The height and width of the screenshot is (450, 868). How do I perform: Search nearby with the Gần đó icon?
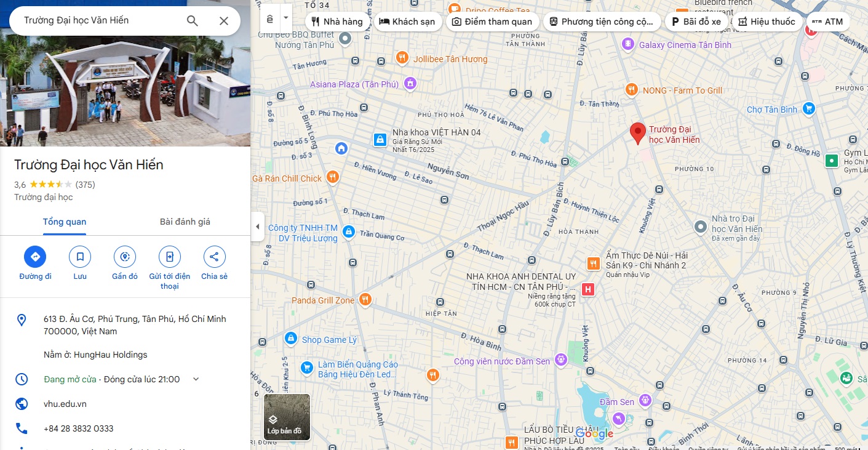125,257
